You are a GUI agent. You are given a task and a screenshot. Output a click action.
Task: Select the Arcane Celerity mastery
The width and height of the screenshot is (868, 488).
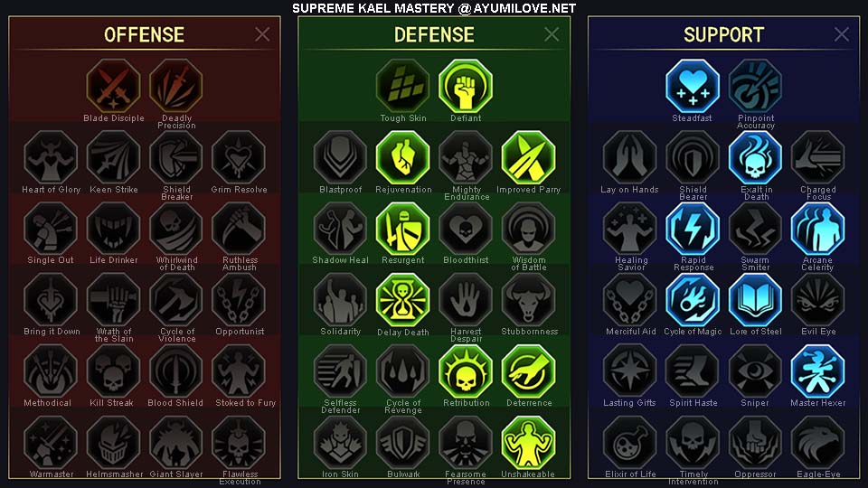coord(817,229)
